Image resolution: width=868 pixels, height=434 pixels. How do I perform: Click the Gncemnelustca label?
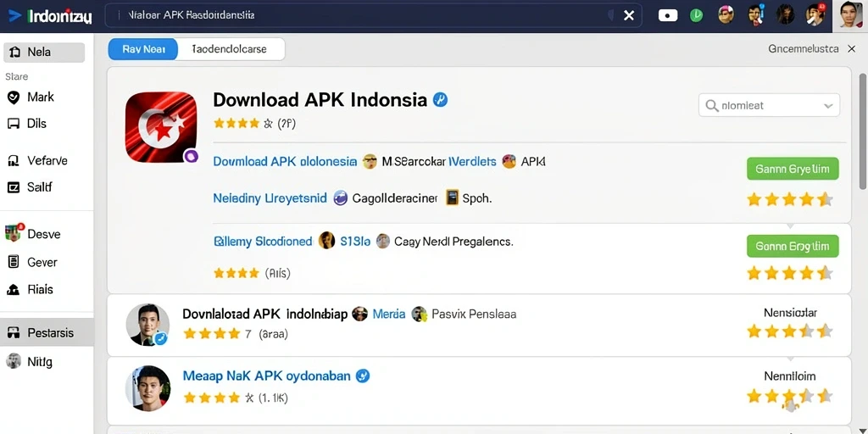point(804,49)
